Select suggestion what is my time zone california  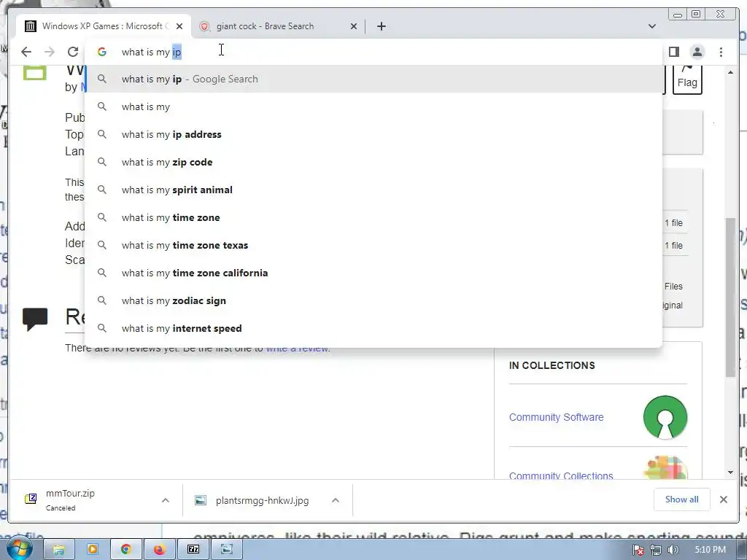373,273
